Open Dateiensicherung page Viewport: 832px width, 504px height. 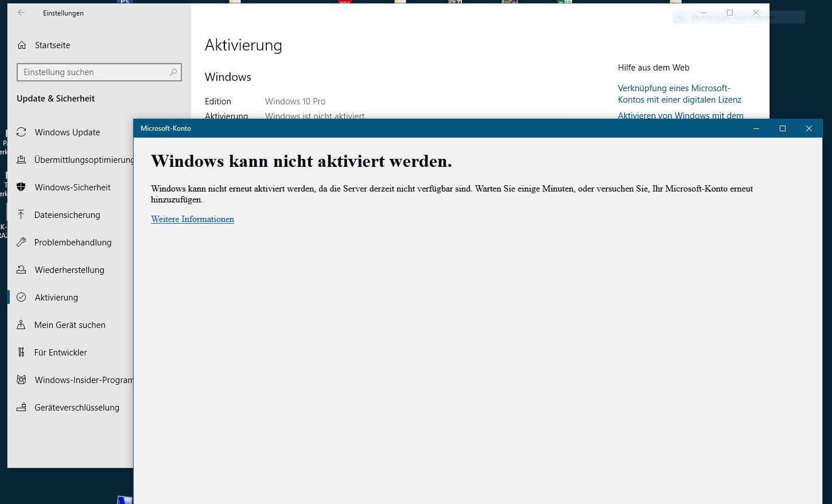click(x=67, y=215)
